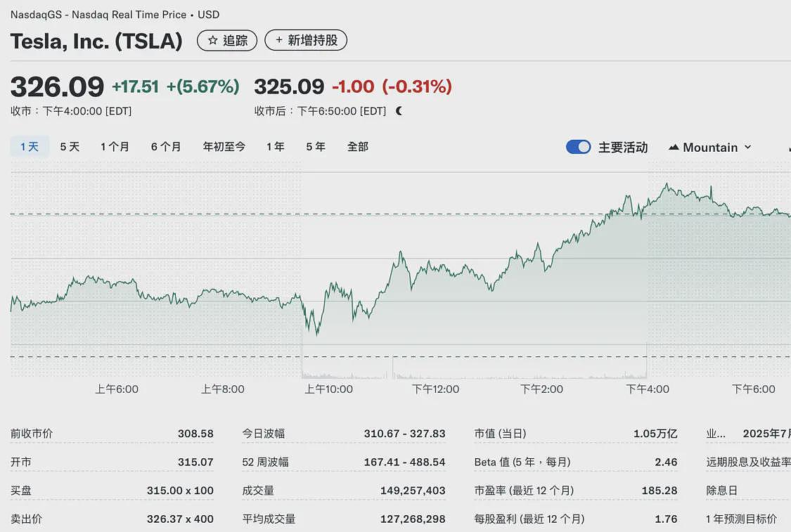
Task: Click the 买盘 value 315.00 x 100
Action: pyautogui.click(x=180, y=490)
